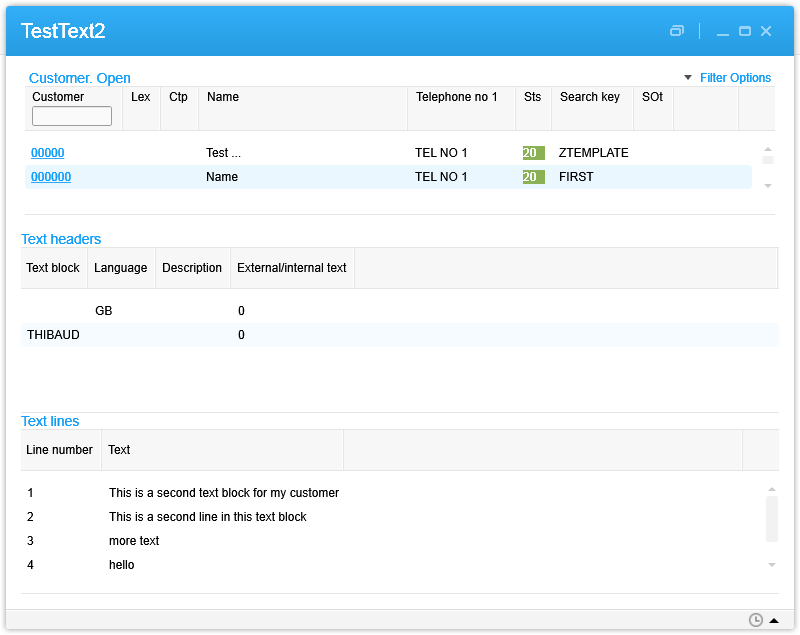Open customer 000000 link
The image size is (800, 635).
pos(51,177)
